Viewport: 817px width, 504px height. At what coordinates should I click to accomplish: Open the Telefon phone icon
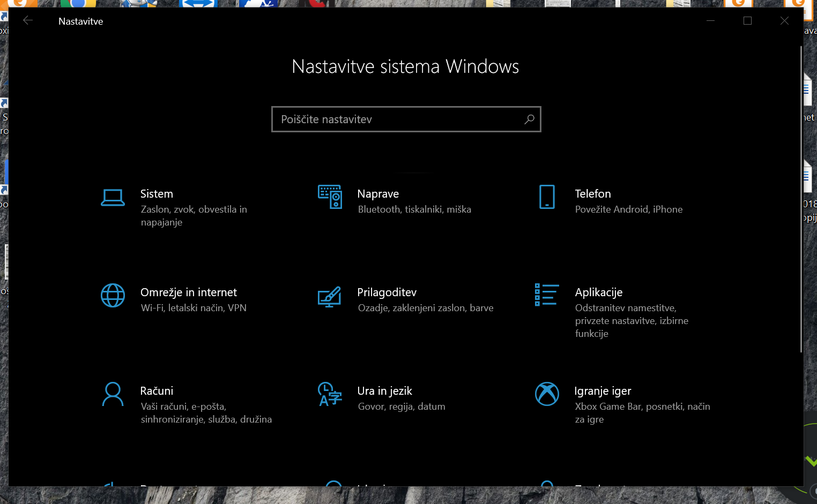(x=547, y=197)
